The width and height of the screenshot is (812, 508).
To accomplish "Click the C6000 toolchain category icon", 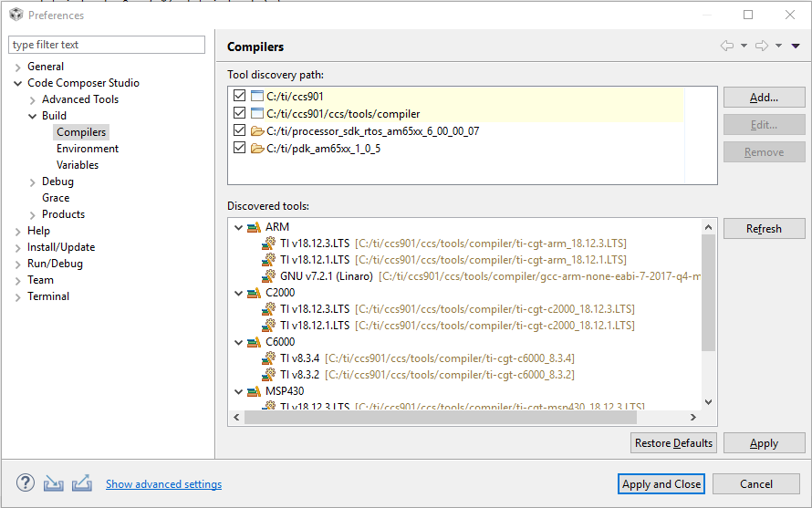I will click(254, 342).
